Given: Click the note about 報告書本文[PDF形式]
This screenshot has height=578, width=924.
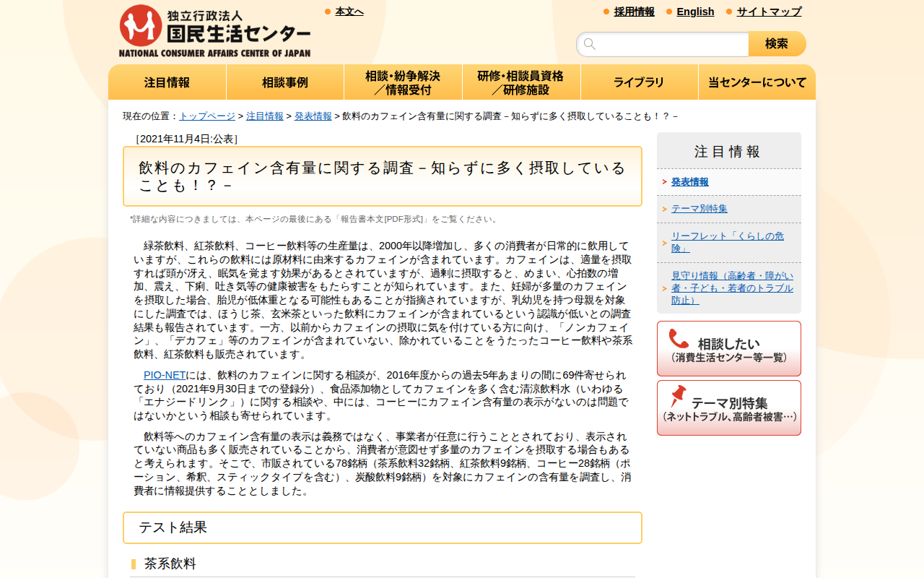Looking at the screenshot, I should (x=314, y=219).
